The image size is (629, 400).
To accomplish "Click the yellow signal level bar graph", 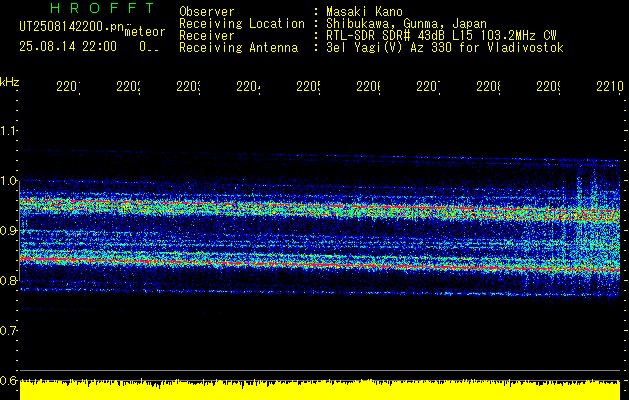I will (320, 390).
